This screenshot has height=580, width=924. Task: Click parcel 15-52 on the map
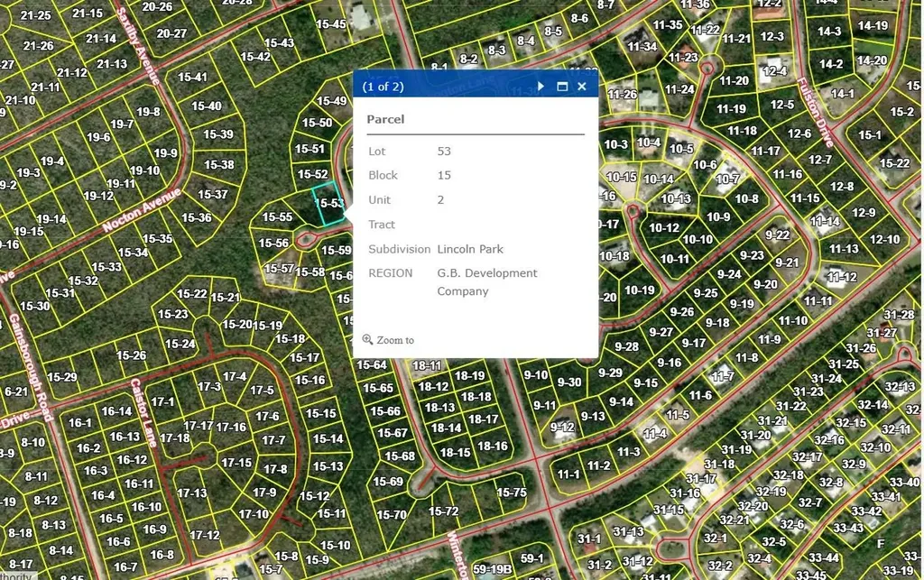(312, 174)
